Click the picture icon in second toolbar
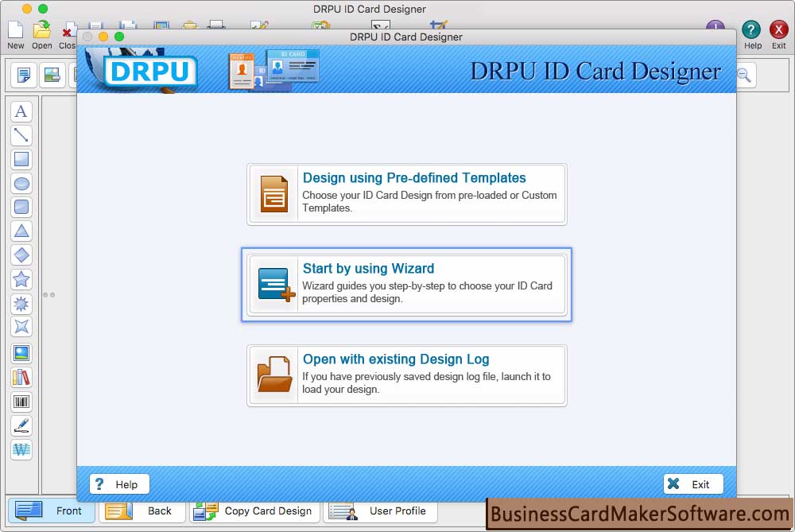Screen dimensions: 795x532 pos(52,75)
